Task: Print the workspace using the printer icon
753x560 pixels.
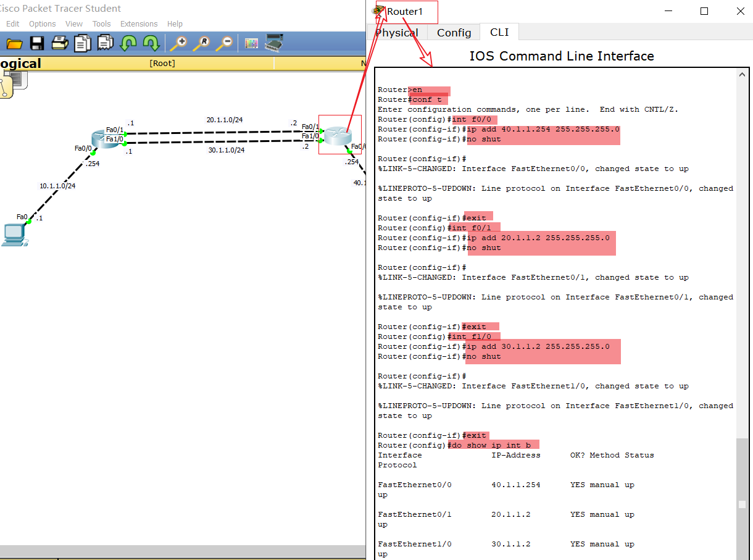Action: 60,43
